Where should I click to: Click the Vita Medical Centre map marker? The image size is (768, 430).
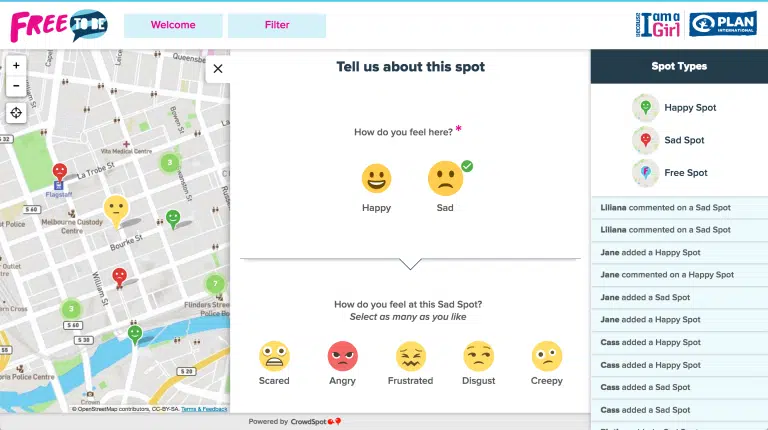(x=126, y=144)
